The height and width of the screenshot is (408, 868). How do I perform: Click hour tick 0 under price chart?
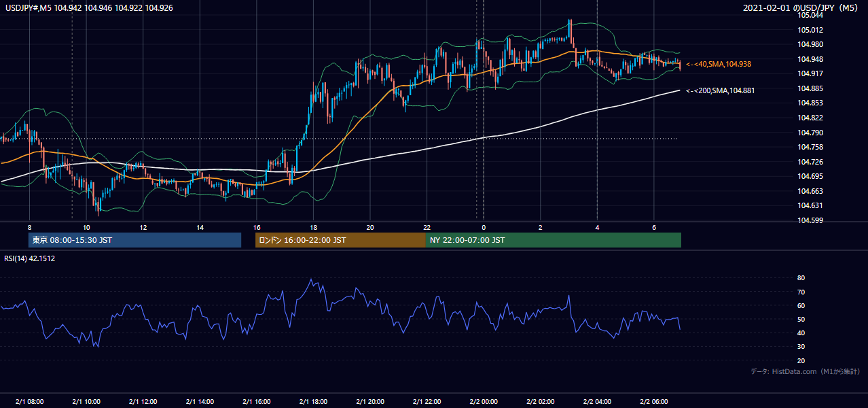pyautogui.click(x=484, y=227)
